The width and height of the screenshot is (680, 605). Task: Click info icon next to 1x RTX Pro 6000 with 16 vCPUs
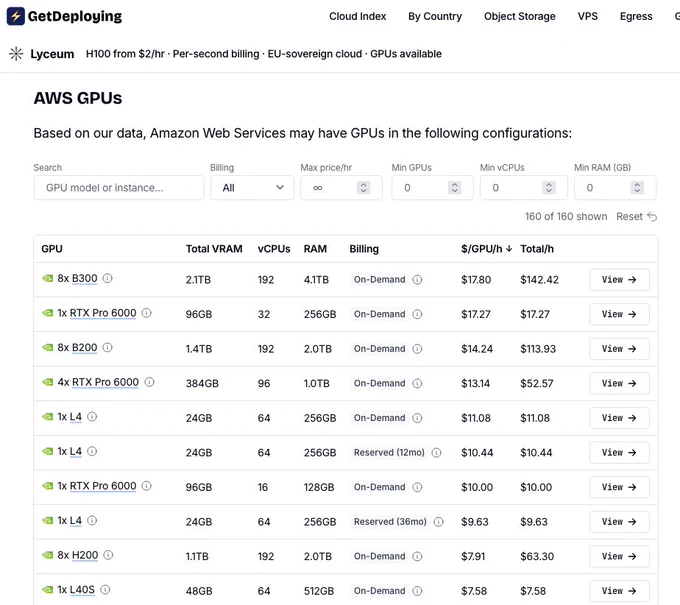click(x=147, y=486)
